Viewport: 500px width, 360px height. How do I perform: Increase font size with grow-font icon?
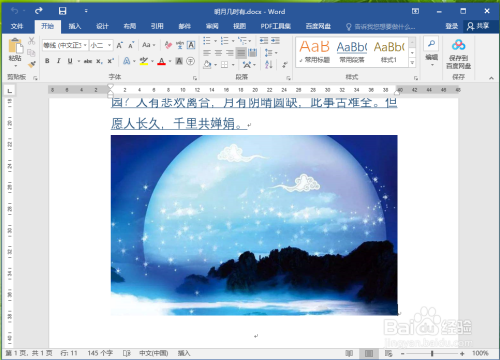coord(120,45)
